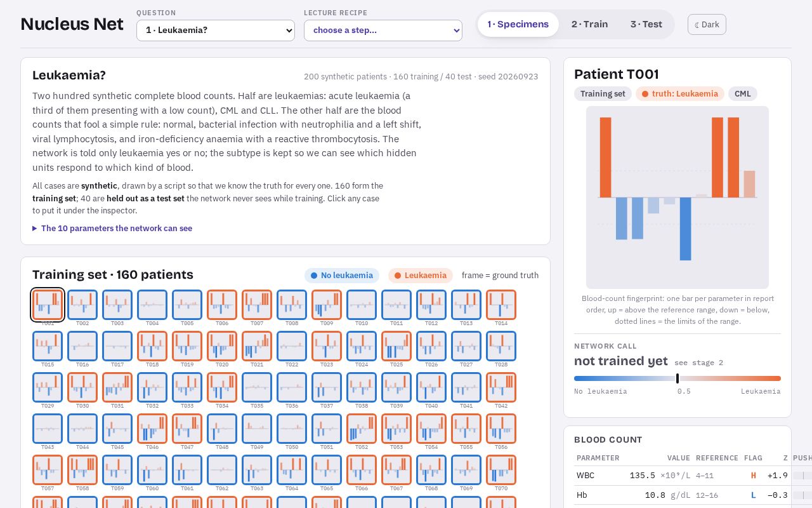Viewport: 812px width, 508px height.
Task: Select patient thumbnail T058
Action: pos(82,470)
